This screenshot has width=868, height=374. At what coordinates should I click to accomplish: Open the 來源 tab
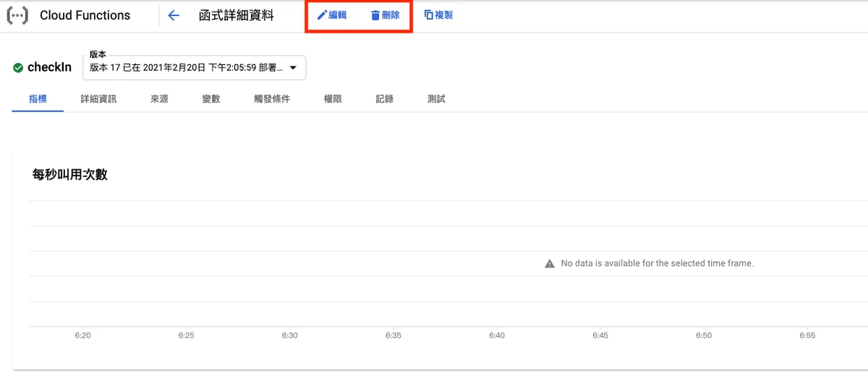pyautogui.click(x=159, y=99)
